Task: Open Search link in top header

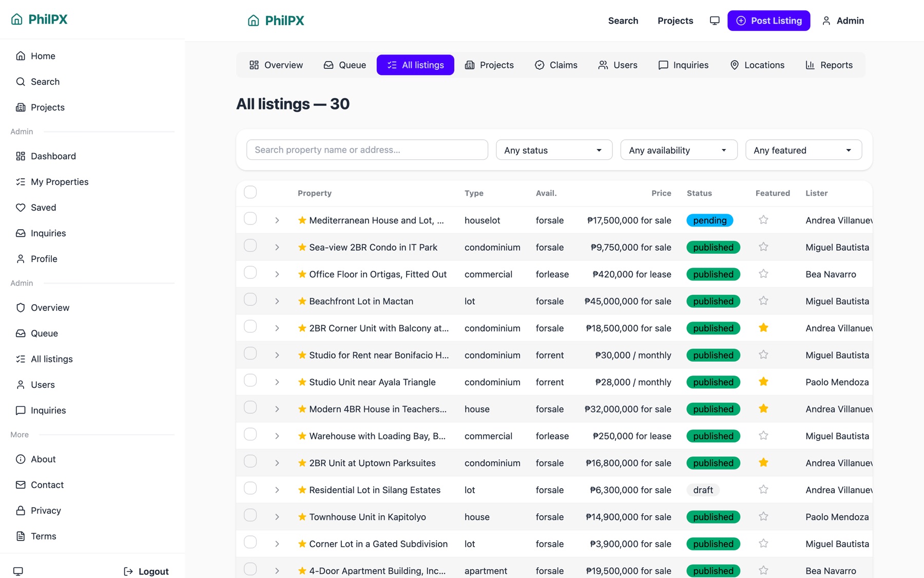Action: 623,21
